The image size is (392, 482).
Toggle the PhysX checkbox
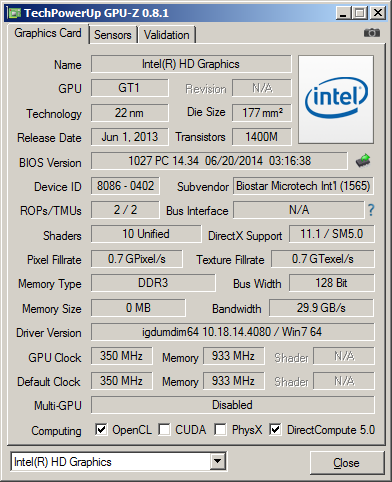point(220,429)
